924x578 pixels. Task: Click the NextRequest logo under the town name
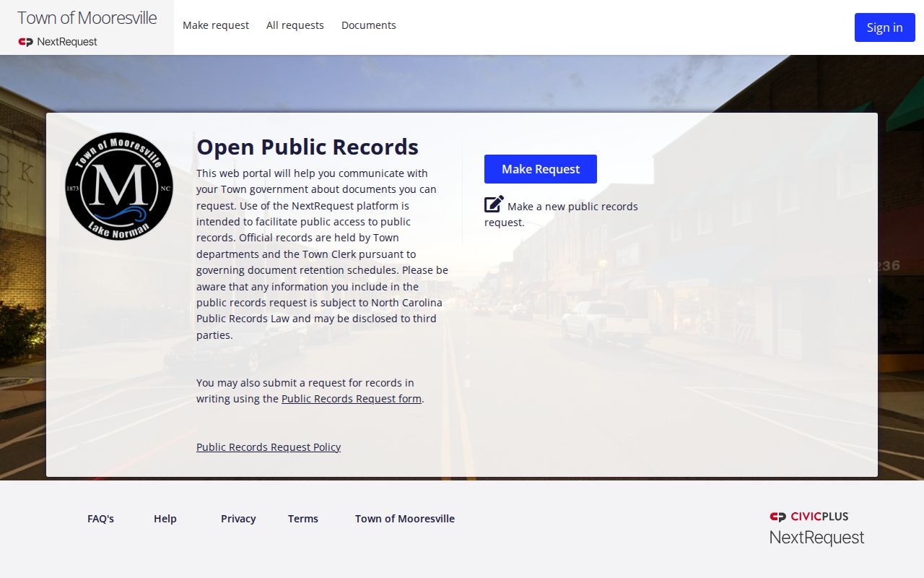58,42
